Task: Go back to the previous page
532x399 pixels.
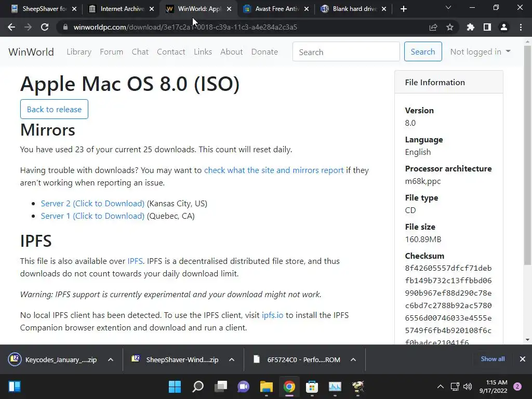Action: coord(11,27)
